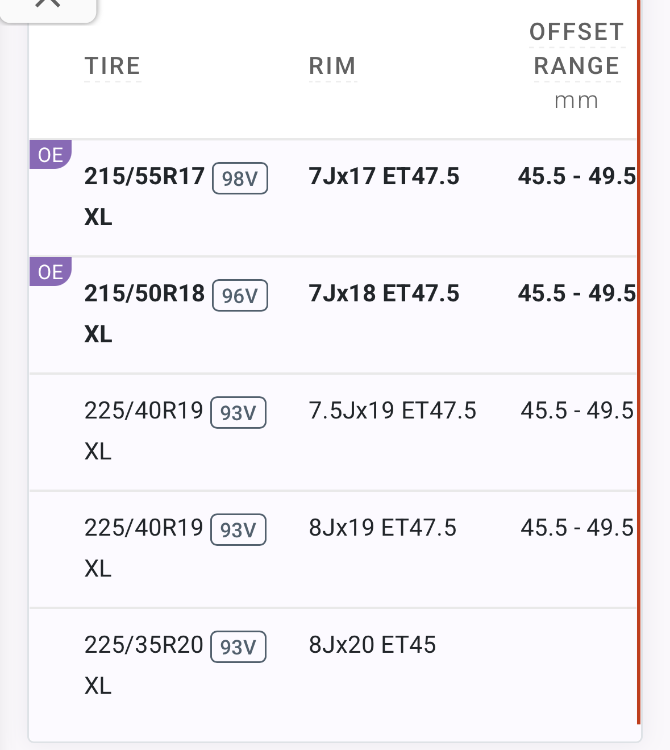The width and height of the screenshot is (670, 750).
Task: Click the offset range in the 7Jx17 row
Action: tap(577, 176)
